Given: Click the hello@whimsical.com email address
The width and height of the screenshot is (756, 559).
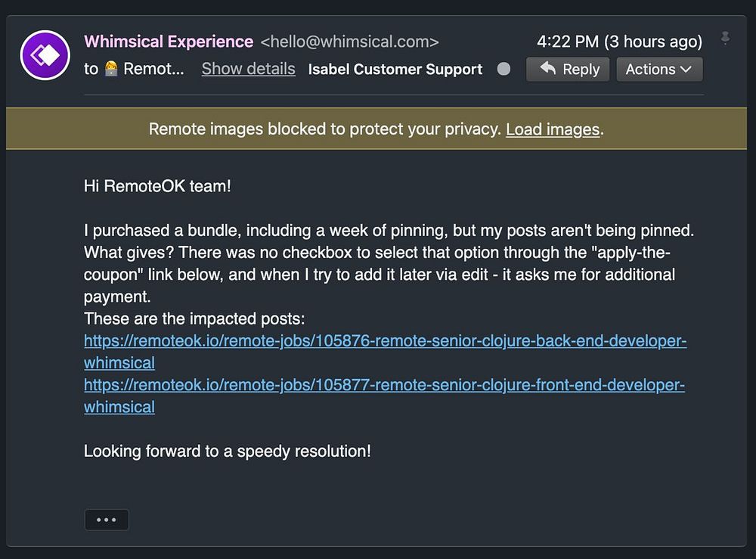Looking at the screenshot, I should [349, 42].
